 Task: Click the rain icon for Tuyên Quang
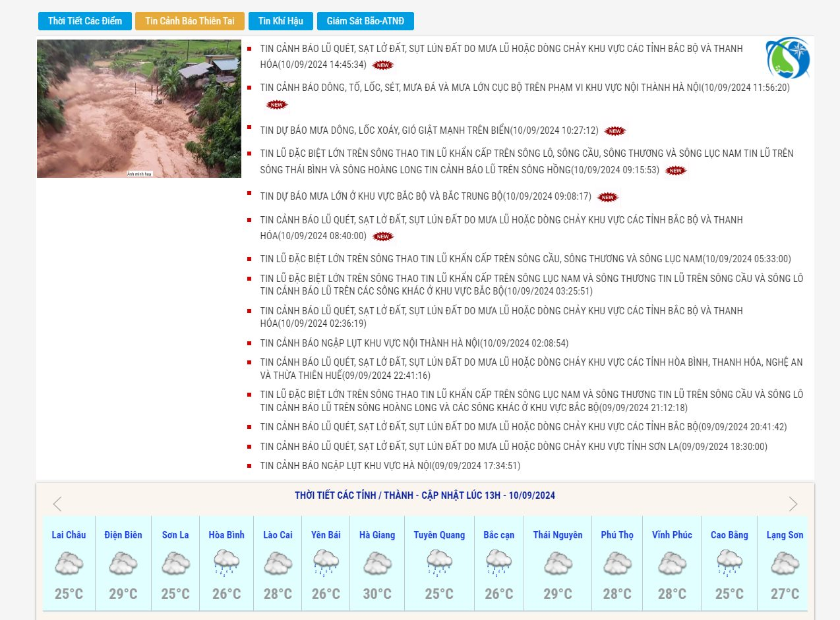439,563
